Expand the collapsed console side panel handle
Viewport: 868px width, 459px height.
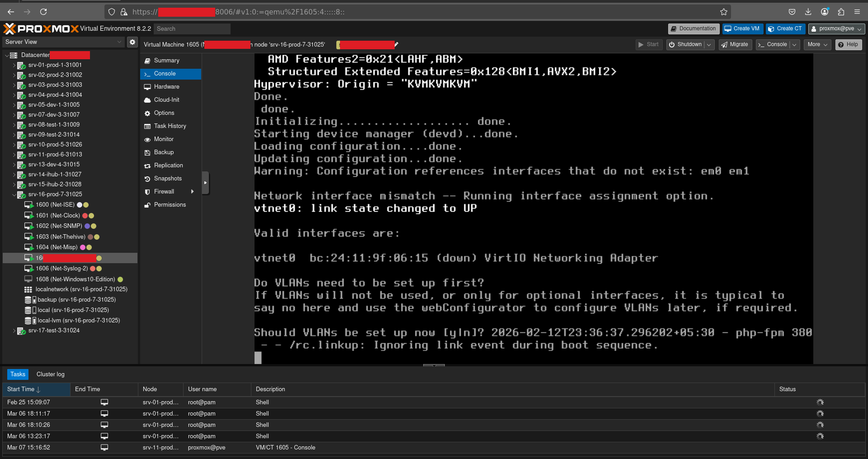205,183
